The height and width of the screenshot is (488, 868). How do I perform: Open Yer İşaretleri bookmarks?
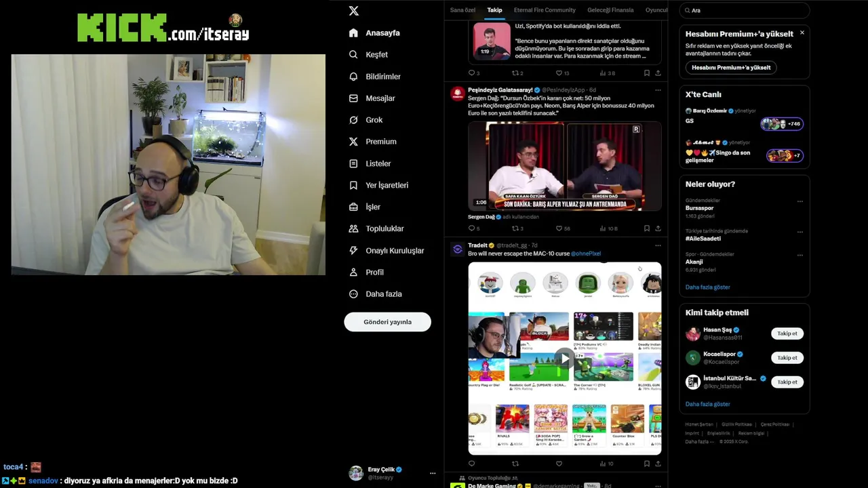pos(378,185)
